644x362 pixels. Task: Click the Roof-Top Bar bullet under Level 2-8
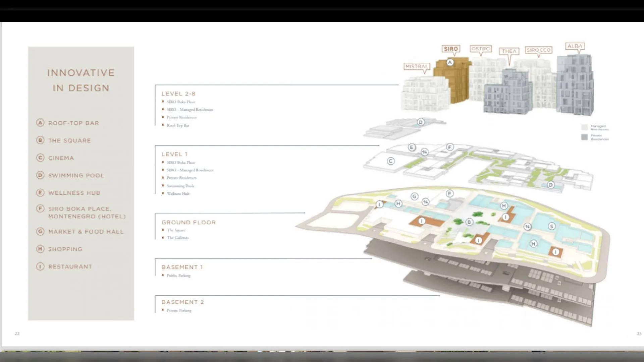coord(178,125)
